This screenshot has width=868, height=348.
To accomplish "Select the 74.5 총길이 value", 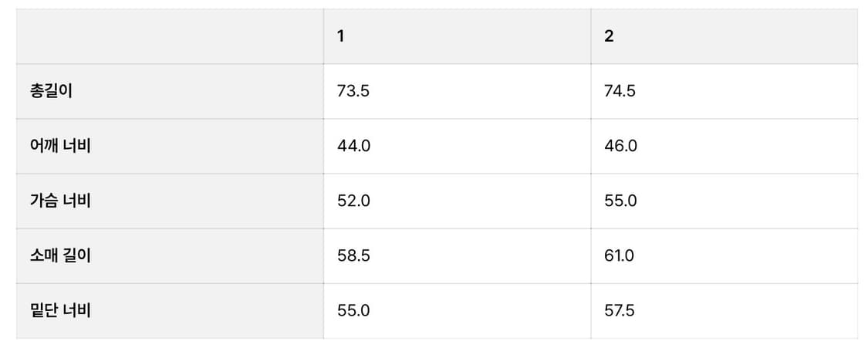I will pos(620,91).
